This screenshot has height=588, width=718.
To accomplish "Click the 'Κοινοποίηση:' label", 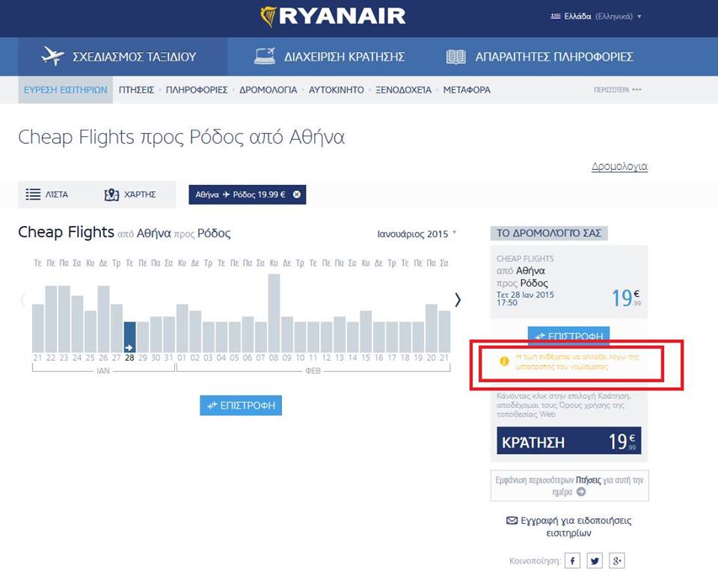I will tap(535, 560).
